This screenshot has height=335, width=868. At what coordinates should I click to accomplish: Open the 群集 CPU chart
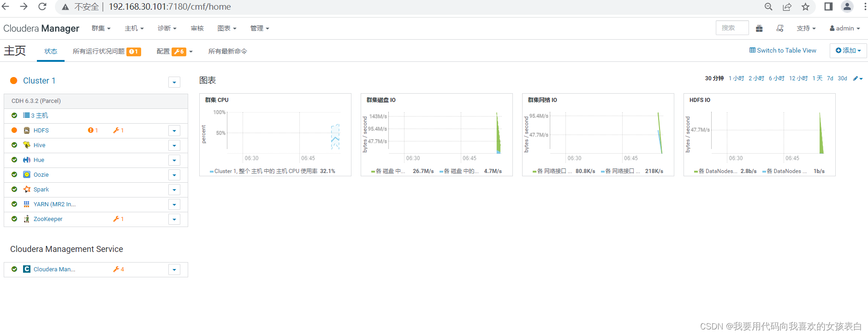click(x=275, y=135)
